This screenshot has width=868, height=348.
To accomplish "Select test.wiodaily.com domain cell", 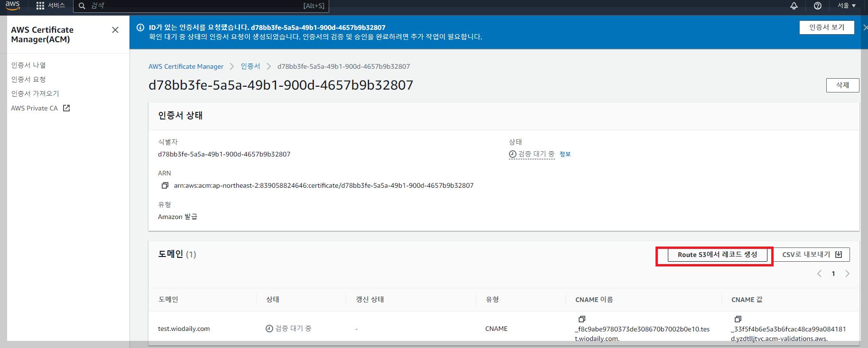I will tap(184, 329).
